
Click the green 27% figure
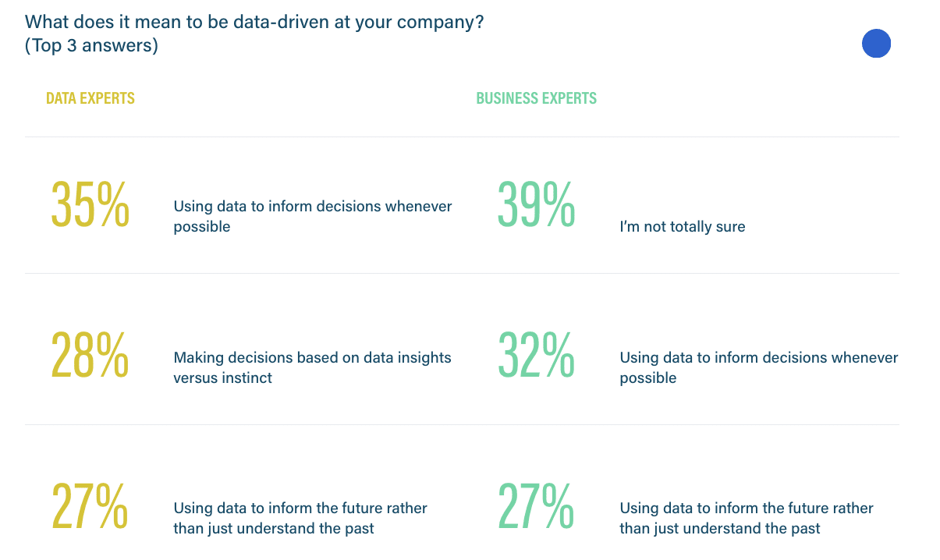pos(536,506)
